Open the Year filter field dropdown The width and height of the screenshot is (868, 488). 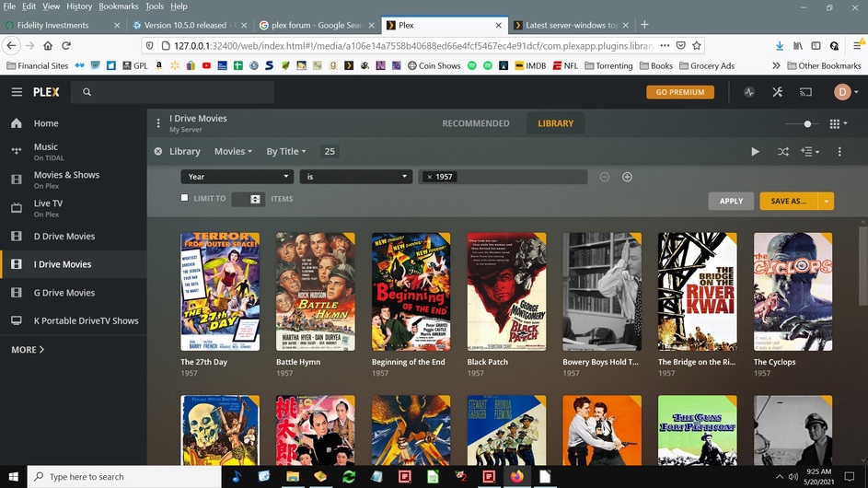pyautogui.click(x=237, y=177)
